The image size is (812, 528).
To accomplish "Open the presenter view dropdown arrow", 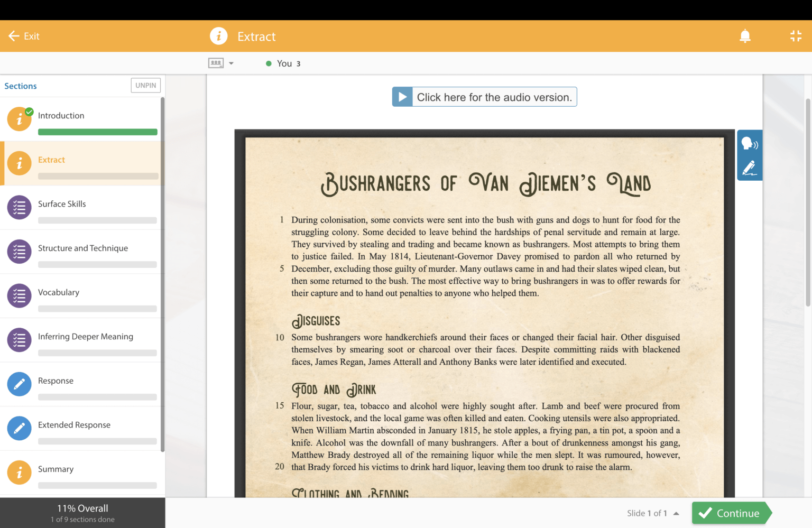I will pos(231,62).
